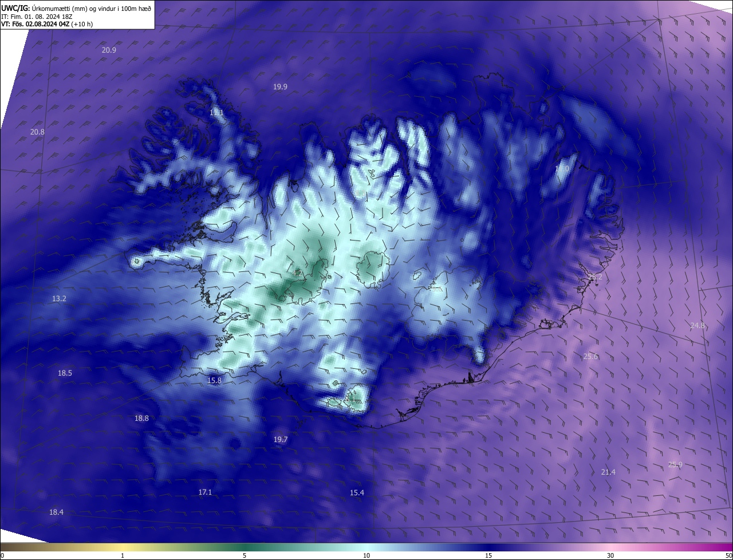The image size is (733, 560).
Task: Click the map value 15.8
Action: tap(214, 380)
